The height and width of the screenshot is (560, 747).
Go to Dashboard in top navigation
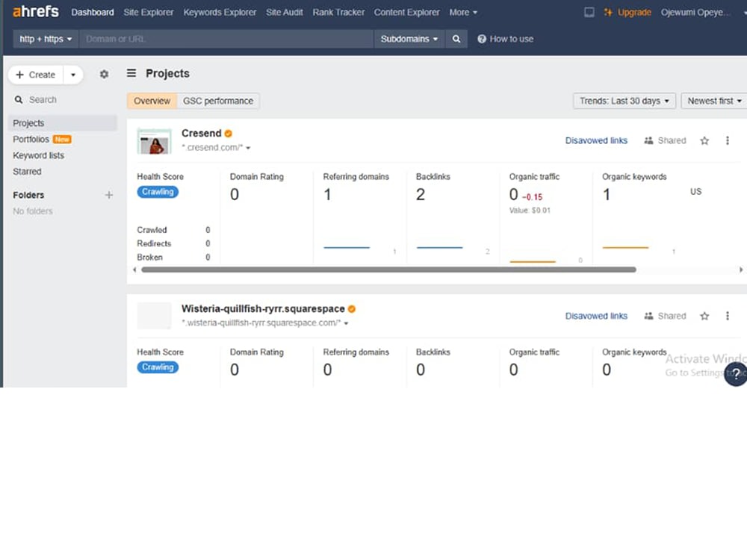pos(93,13)
